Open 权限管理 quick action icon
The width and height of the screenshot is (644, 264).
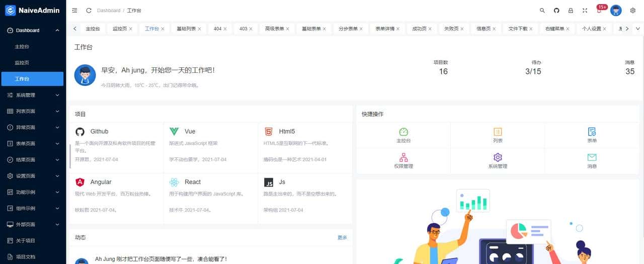(x=404, y=157)
